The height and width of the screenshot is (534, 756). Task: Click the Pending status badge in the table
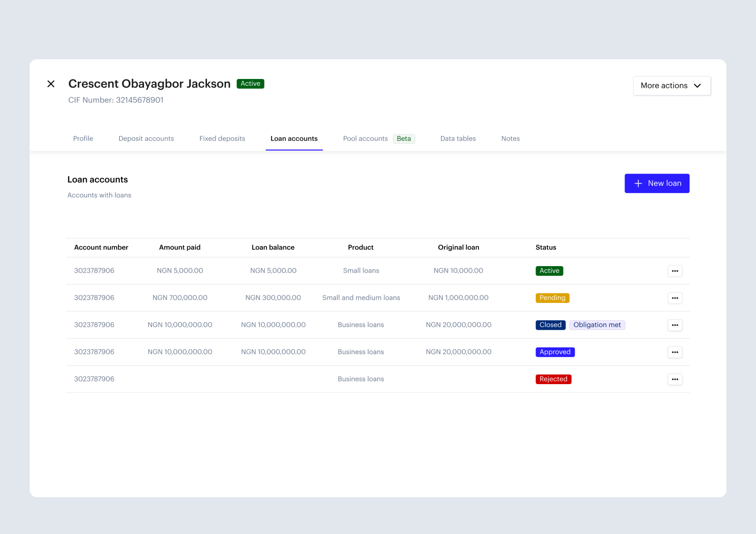pyautogui.click(x=552, y=298)
